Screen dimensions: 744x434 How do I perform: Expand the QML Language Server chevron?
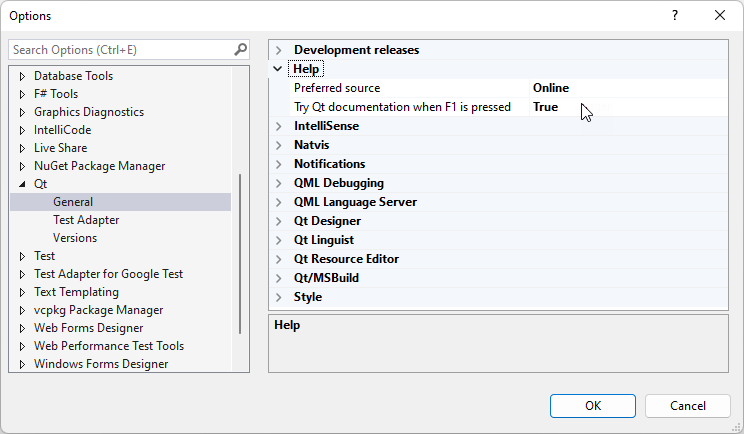pos(279,202)
